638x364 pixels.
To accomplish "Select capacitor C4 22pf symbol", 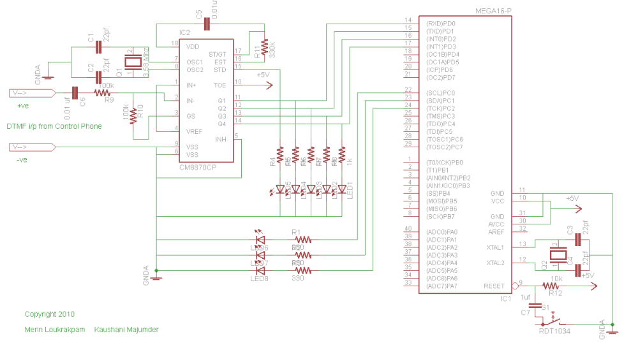I will click(578, 271).
